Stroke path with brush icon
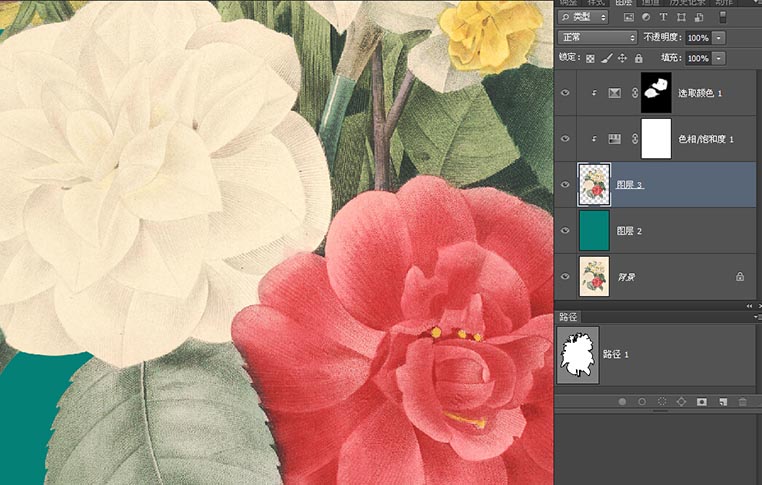The height and width of the screenshot is (485, 762). pyautogui.click(x=642, y=401)
